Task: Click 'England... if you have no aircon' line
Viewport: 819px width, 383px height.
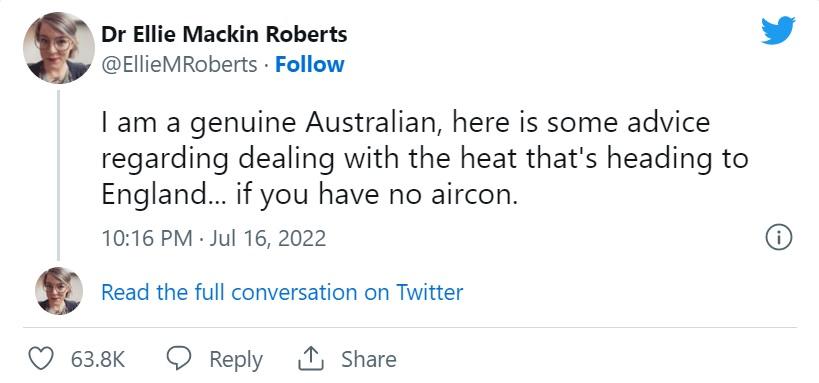Action: [309, 196]
